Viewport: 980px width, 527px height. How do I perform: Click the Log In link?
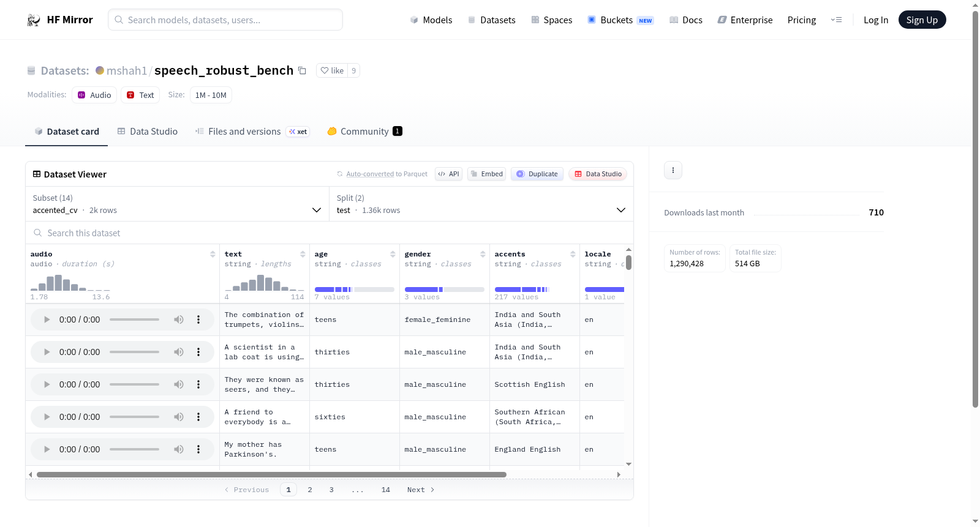coord(876,20)
